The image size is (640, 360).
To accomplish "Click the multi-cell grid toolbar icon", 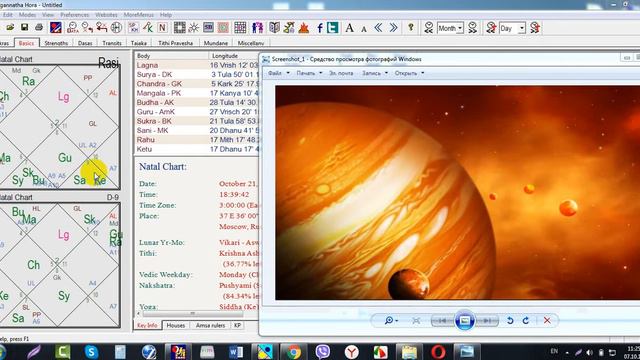I will 240,28.
